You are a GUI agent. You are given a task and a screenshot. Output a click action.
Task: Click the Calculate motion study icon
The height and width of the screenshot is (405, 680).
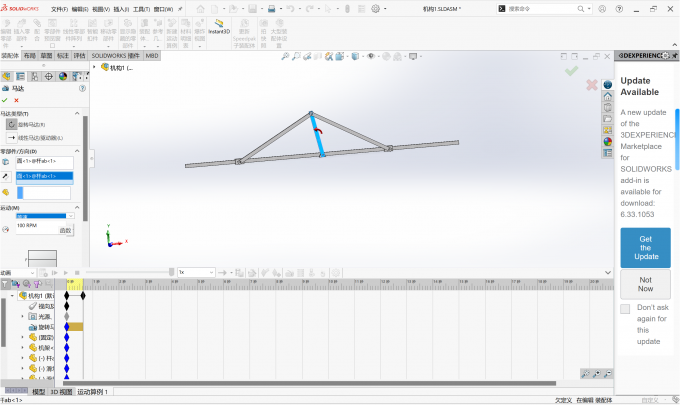coord(43,273)
